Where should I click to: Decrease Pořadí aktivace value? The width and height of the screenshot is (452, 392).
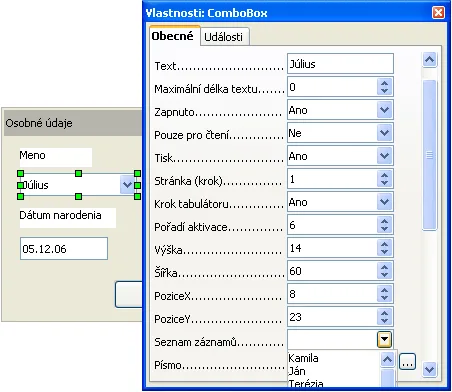(385, 229)
